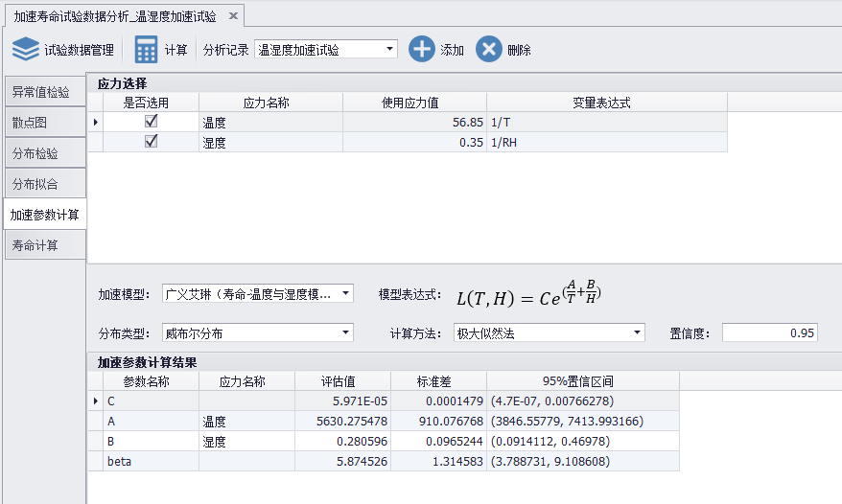Click the 是否选用 column header
The width and height of the screenshot is (842, 504).
tap(151, 103)
